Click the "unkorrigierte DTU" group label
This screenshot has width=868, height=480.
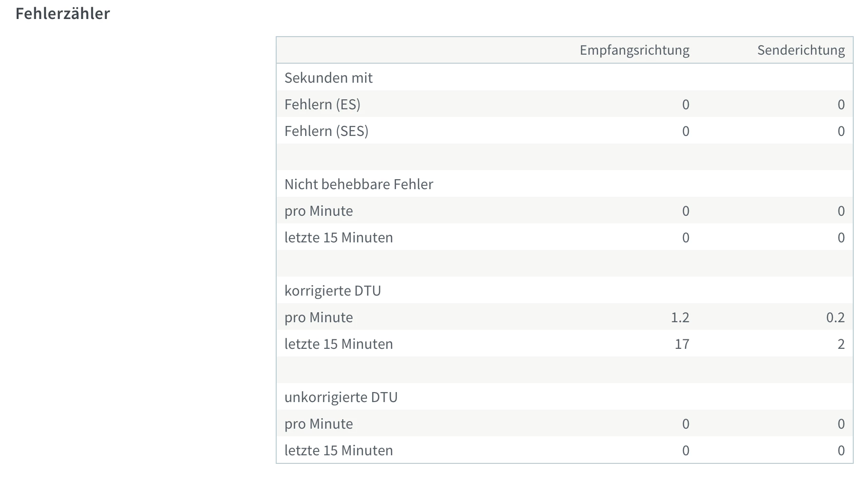pyautogui.click(x=341, y=397)
